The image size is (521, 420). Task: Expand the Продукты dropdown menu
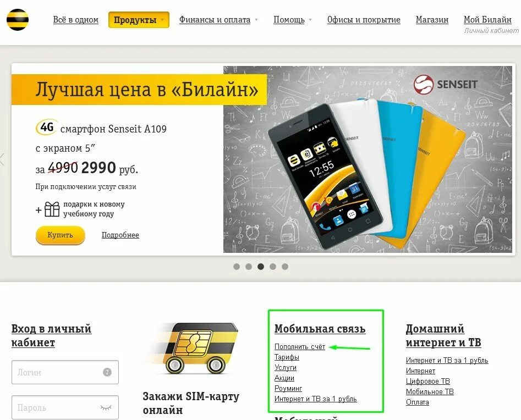tap(139, 20)
